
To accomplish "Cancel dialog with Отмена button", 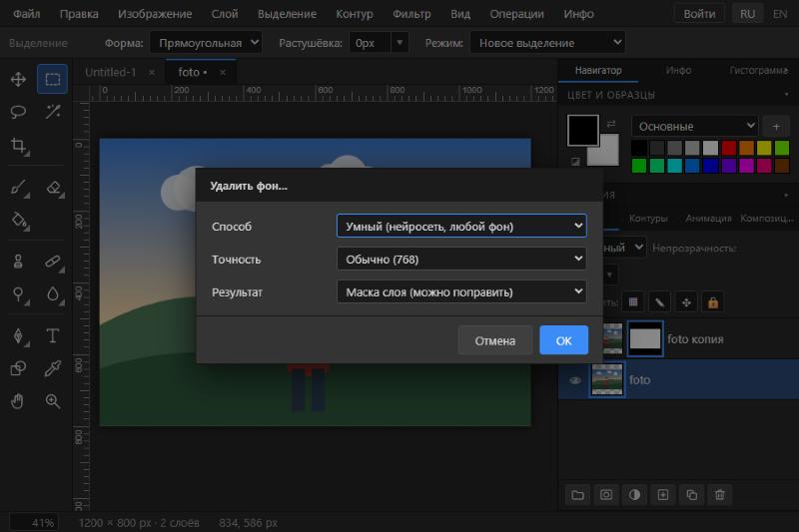I will pyautogui.click(x=494, y=340).
